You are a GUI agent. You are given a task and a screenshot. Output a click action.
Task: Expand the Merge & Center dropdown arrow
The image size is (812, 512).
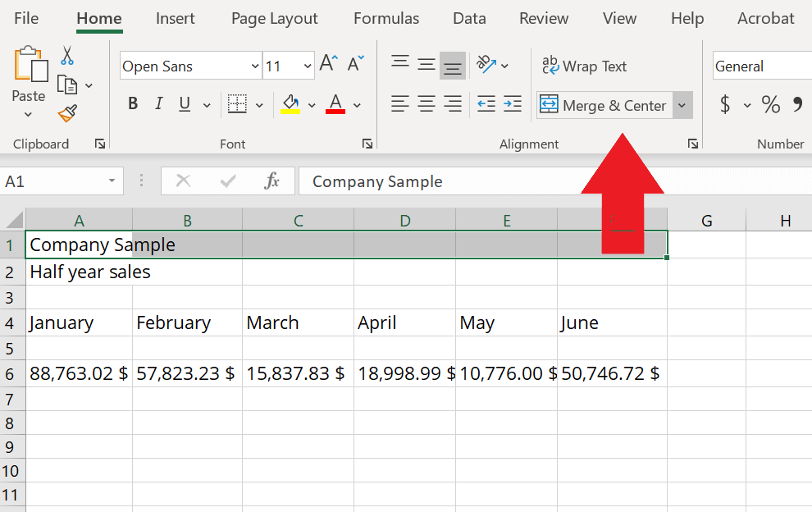[682, 105]
